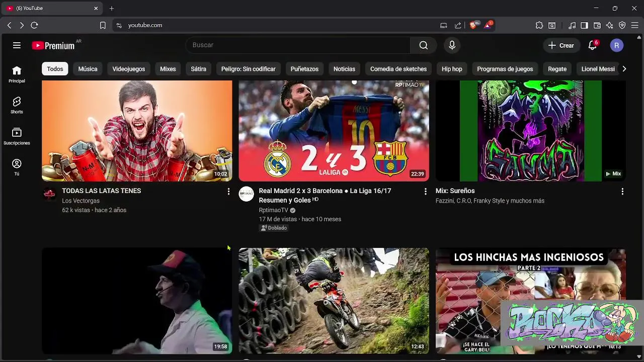Image resolution: width=644 pixels, height=362 pixels.
Task: Select the Hip hop filter chip
Action: 452,69
